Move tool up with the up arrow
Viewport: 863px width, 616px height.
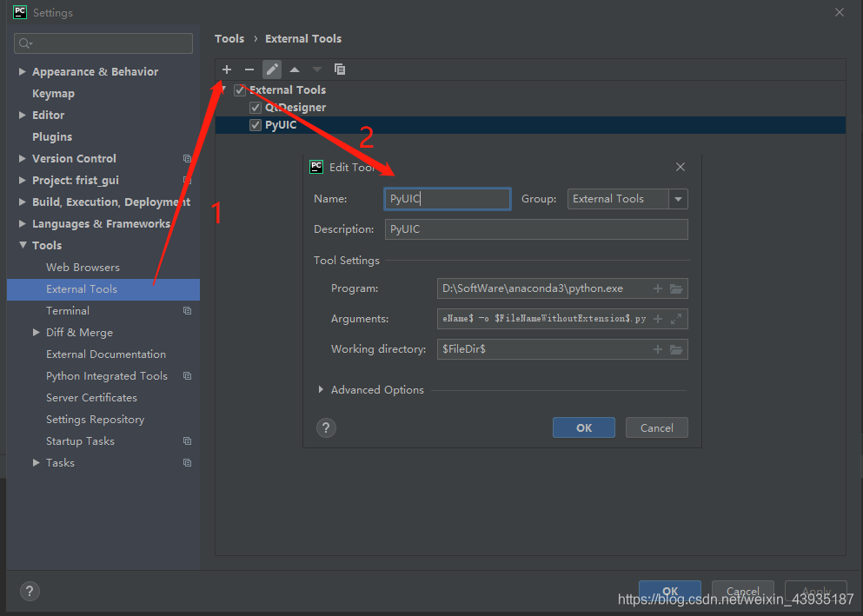[295, 70]
